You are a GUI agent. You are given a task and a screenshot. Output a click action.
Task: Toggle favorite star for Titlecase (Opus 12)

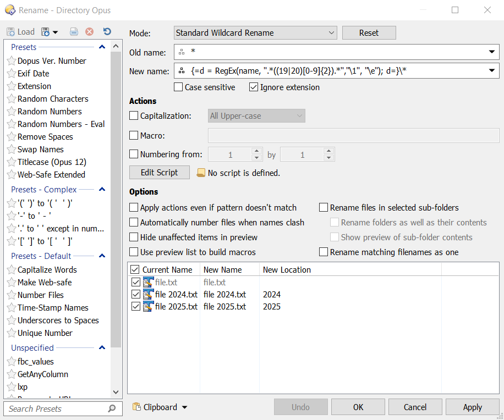[x=12, y=162]
